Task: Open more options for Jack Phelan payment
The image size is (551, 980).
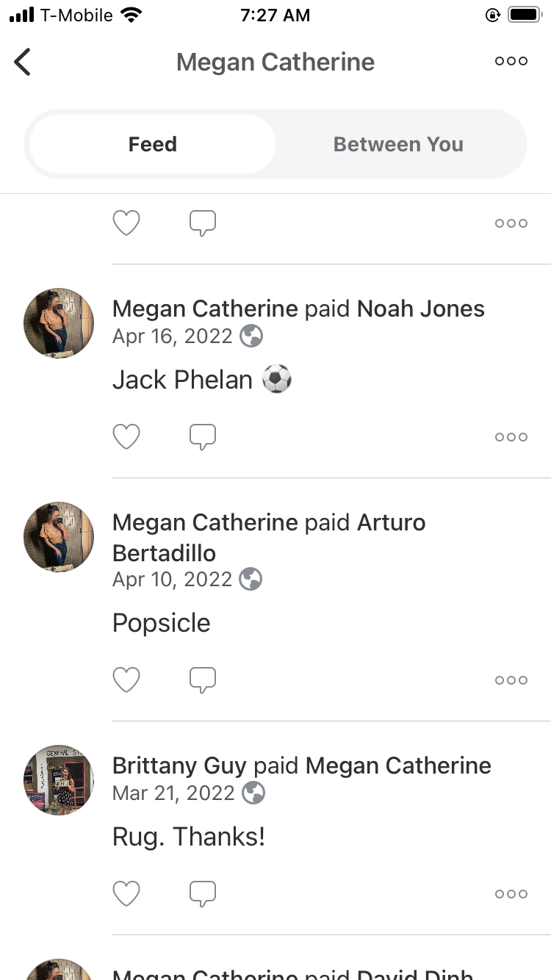Action: coord(511,437)
